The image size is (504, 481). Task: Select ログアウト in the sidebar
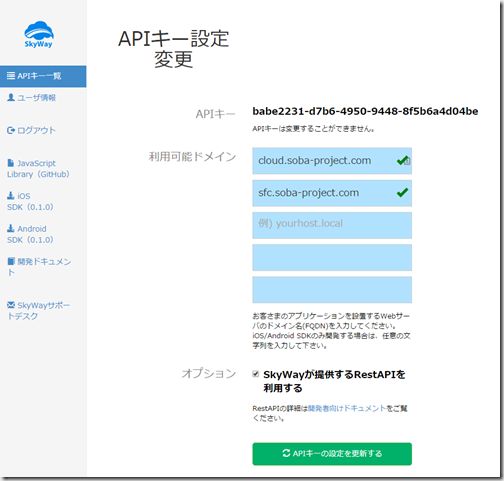[x=31, y=130]
